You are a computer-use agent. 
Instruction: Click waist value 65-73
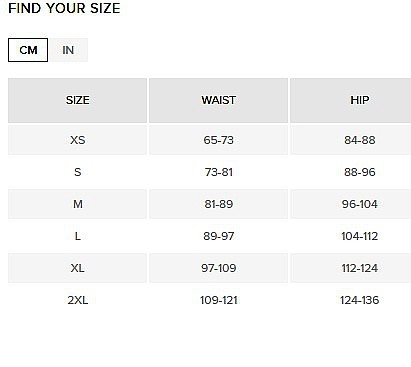point(218,140)
